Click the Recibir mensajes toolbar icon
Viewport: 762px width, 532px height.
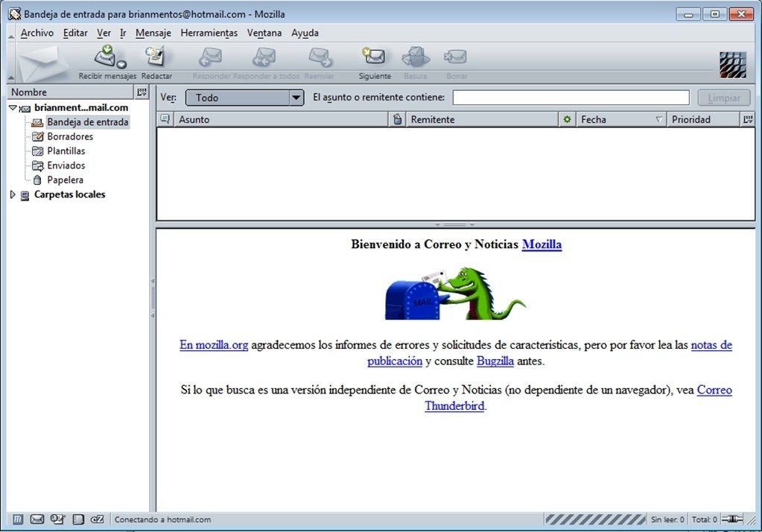(105, 57)
